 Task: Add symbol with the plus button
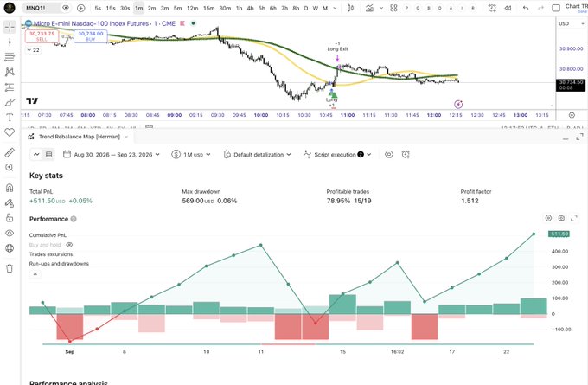(81, 8)
